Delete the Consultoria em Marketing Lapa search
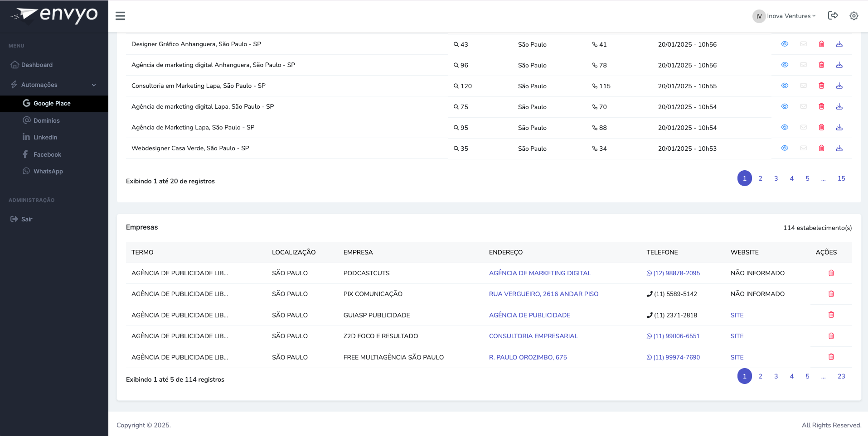Screen dimensions: 868x436 click(x=821, y=86)
